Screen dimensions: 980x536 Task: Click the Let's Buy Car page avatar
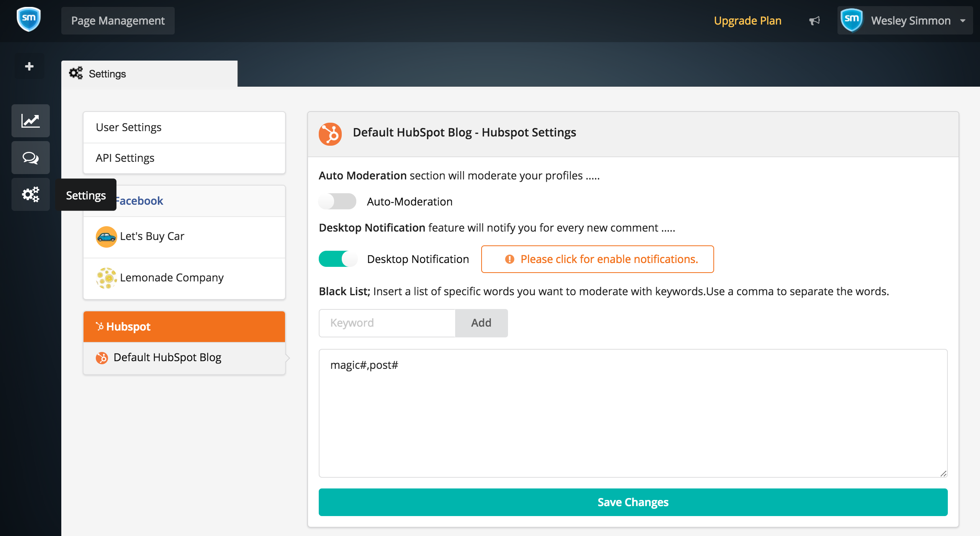point(106,237)
